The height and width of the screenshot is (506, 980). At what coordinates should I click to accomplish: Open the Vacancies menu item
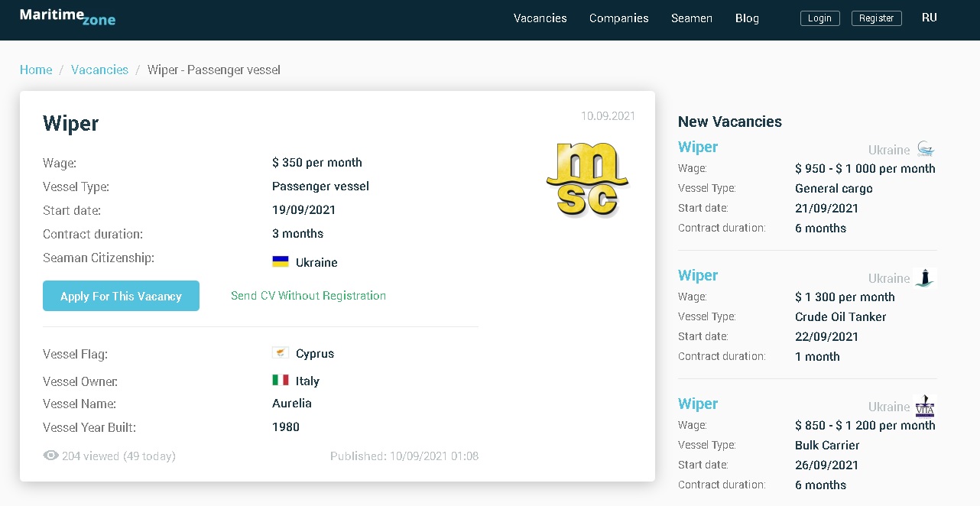coord(540,18)
